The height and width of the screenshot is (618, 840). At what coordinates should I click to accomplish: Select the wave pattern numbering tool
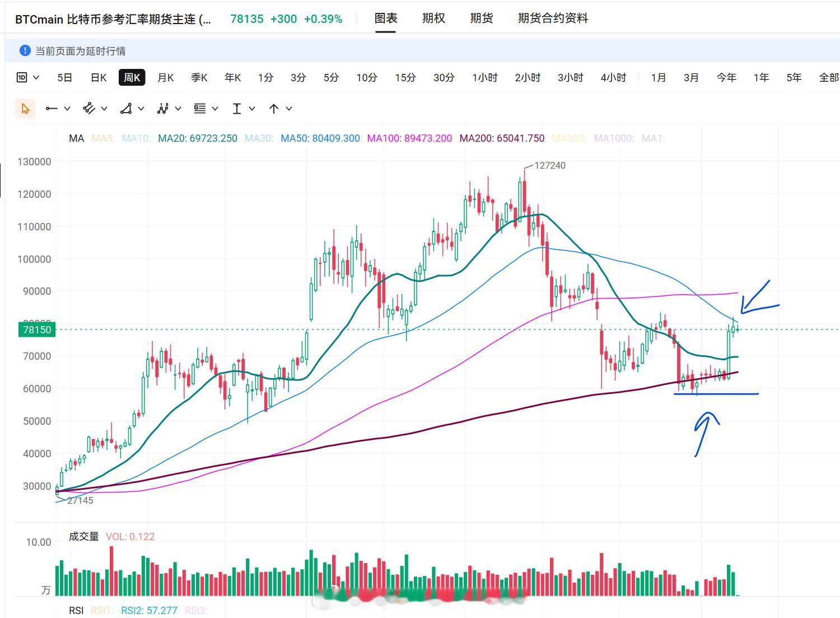tap(163, 109)
